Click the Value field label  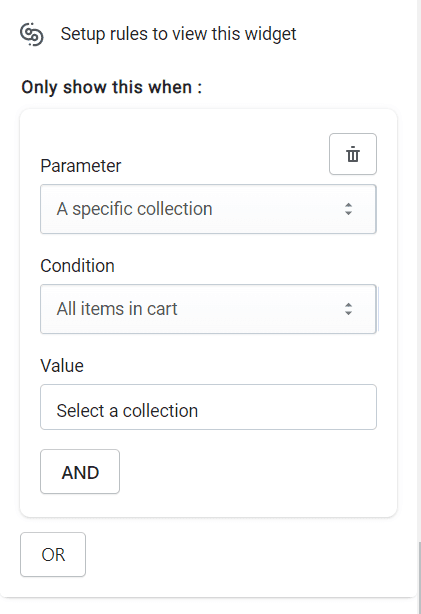(62, 366)
